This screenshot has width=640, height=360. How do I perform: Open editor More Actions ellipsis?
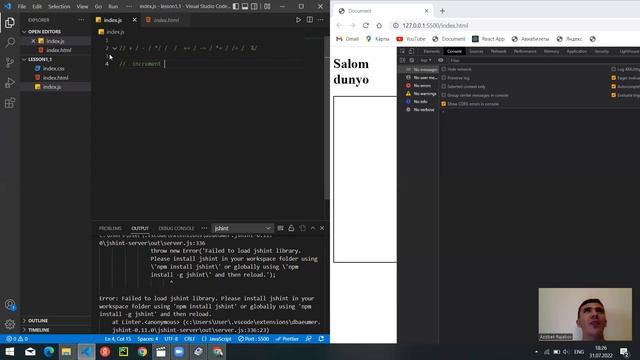click(321, 20)
